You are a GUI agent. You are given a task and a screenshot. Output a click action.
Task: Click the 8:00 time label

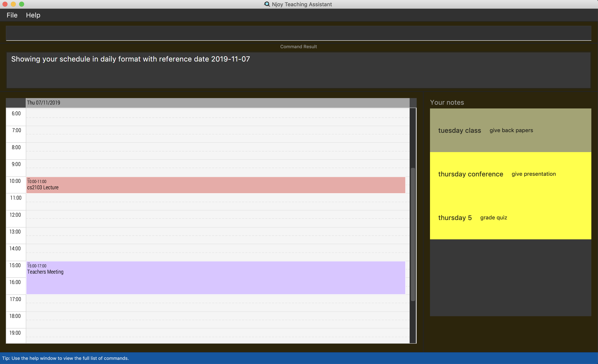click(16, 147)
